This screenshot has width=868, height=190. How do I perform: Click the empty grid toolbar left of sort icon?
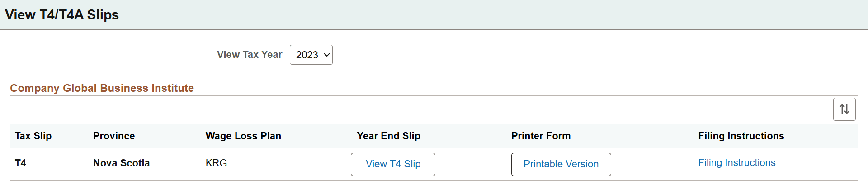tap(407, 109)
